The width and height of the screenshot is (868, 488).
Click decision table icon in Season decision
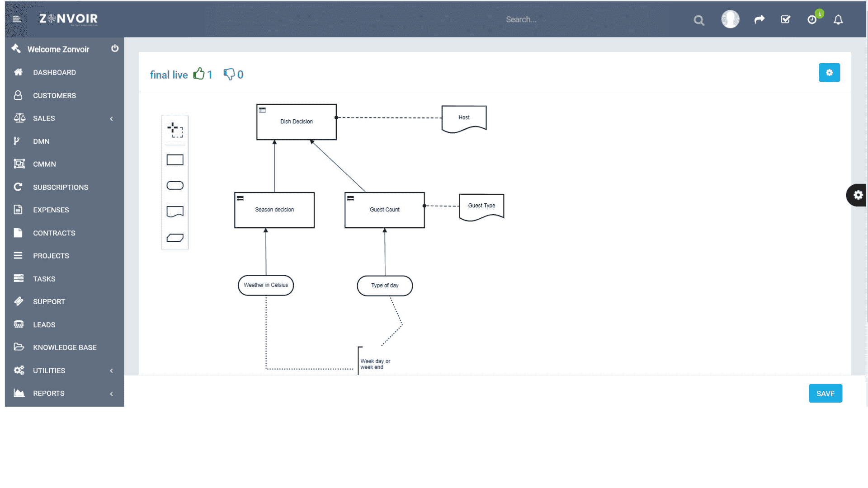(241, 198)
